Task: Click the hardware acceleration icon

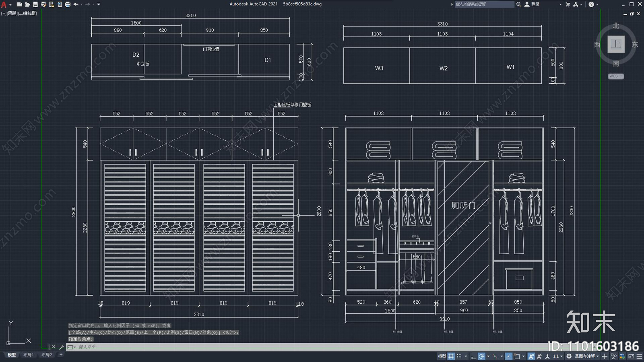Action: pyautogui.click(x=622, y=356)
